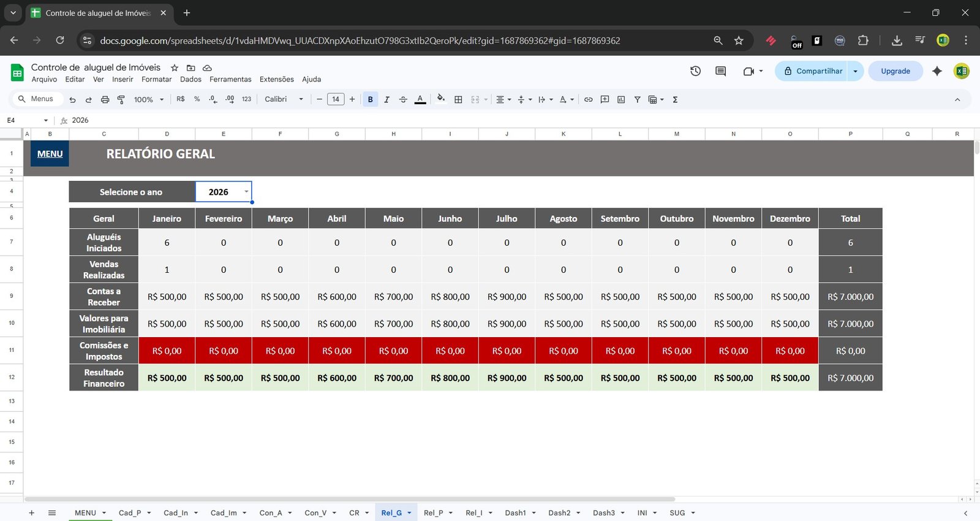Click the print icon in toolbar
The height and width of the screenshot is (521, 980).
105,99
